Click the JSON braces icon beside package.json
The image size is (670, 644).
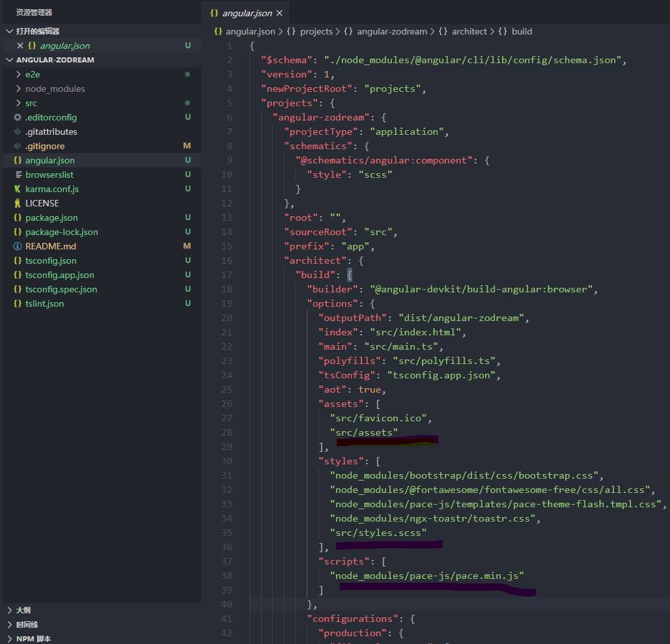click(x=18, y=217)
